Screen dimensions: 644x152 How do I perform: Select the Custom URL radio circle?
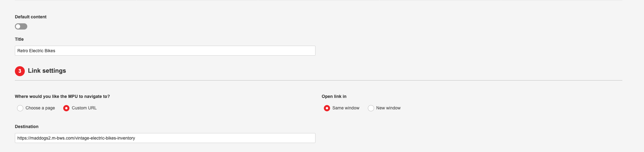coord(66,108)
